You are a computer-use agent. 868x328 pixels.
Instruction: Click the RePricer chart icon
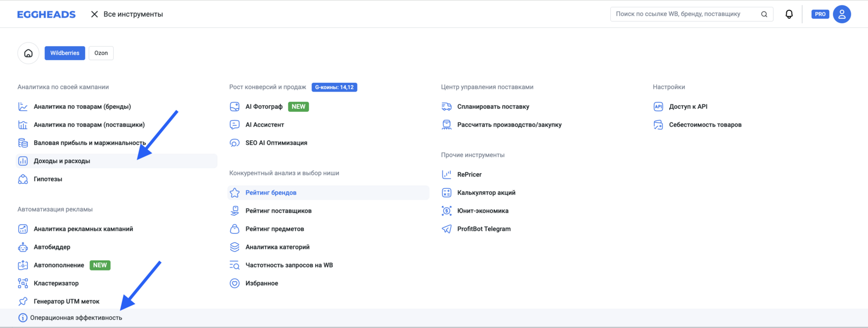pos(446,174)
